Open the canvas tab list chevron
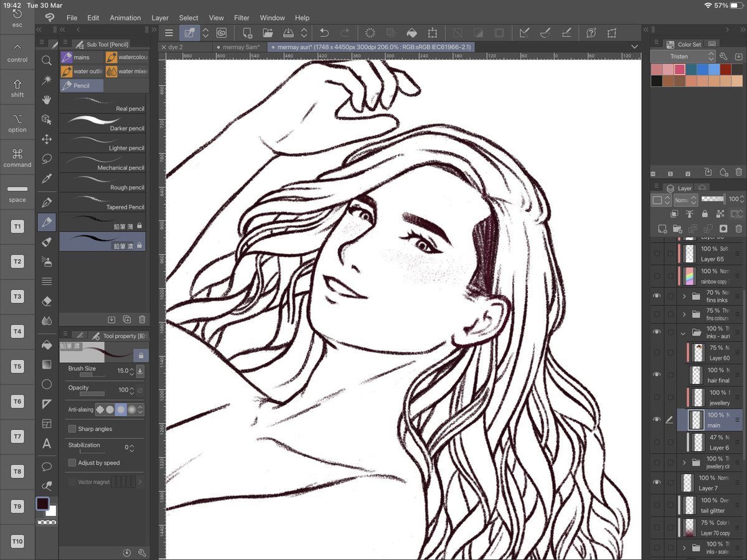747x560 pixels. click(634, 47)
